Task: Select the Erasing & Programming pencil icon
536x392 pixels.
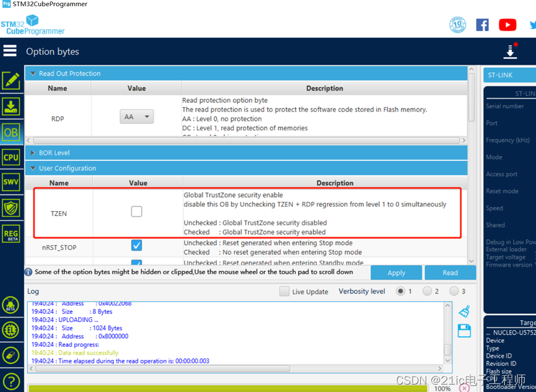Action: (10, 81)
